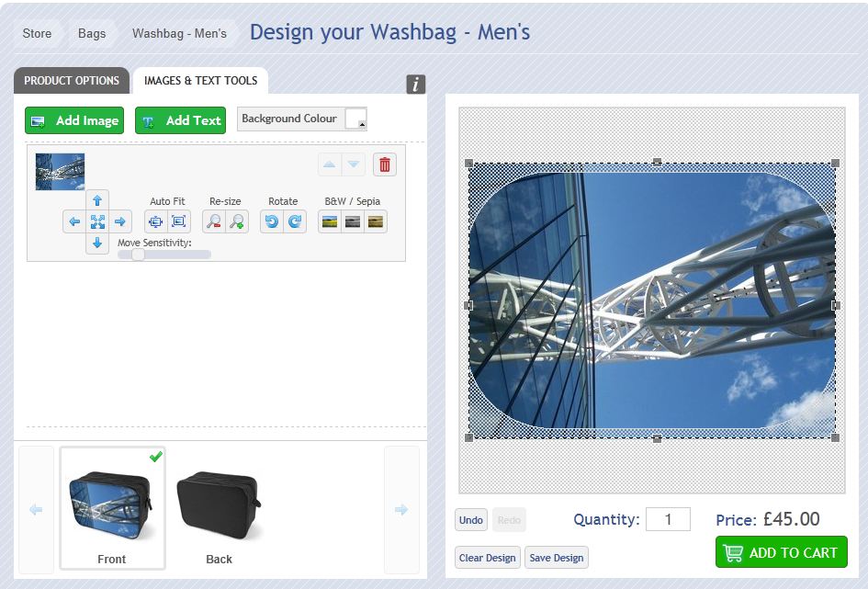The height and width of the screenshot is (589, 868).
Task: Click the first Auto Fit icon
Action: coord(155,222)
